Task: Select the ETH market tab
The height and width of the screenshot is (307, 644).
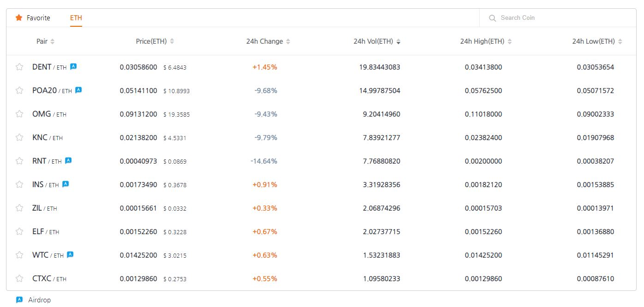Action: 76,18
